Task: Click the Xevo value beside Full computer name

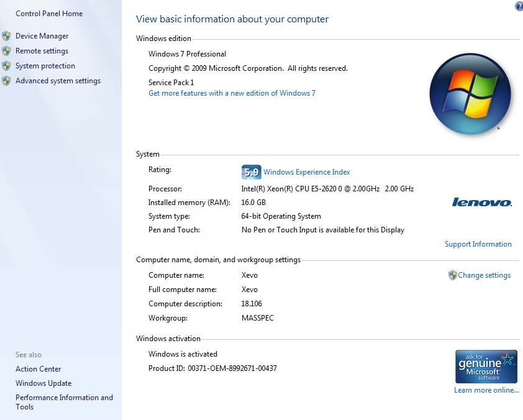Action: [250, 290]
